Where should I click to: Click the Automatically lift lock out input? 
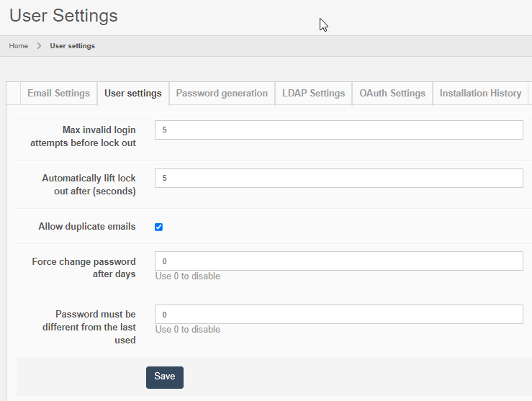[x=338, y=179]
